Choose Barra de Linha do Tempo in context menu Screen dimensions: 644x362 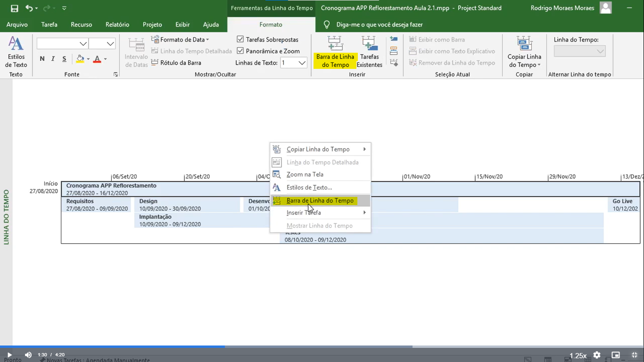coord(320,201)
